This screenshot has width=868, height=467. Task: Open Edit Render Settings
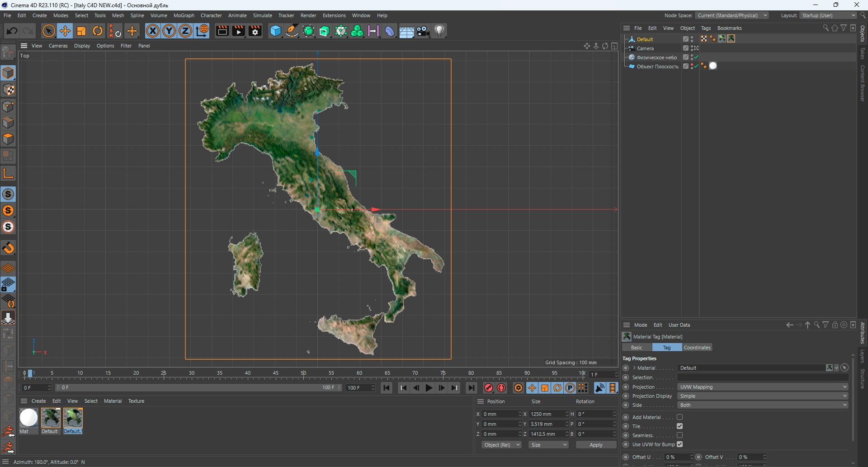255,31
